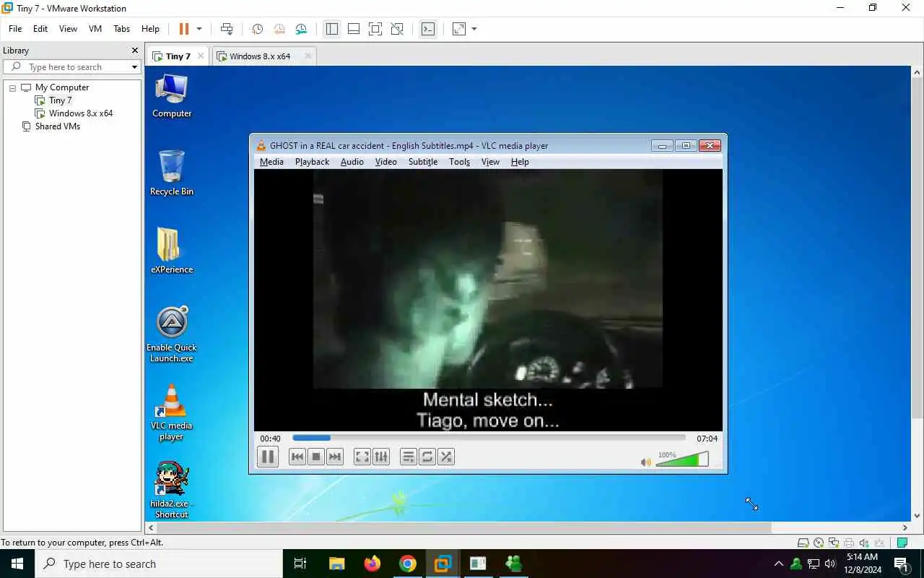Toggle the VLC total time 07:04 display
This screenshot has height=578, width=924.
[x=707, y=439]
